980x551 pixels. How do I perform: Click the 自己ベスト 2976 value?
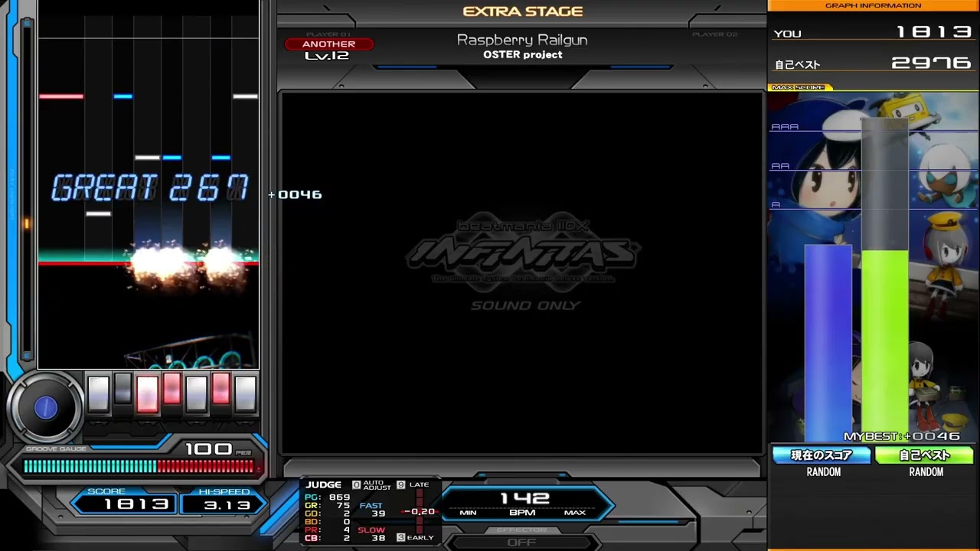pos(932,64)
